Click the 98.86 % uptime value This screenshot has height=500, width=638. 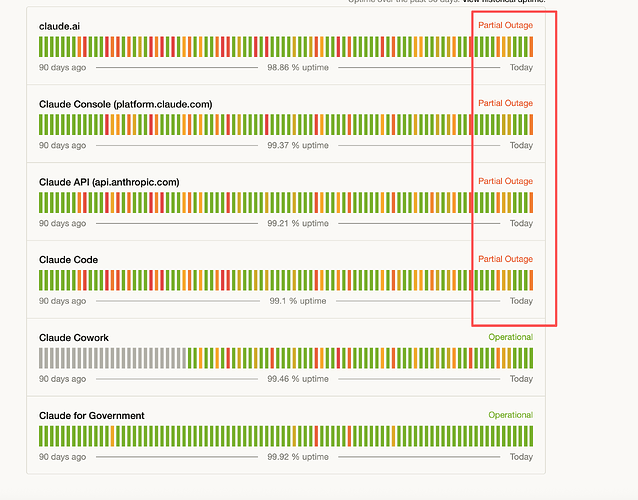click(x=298, y=68)
